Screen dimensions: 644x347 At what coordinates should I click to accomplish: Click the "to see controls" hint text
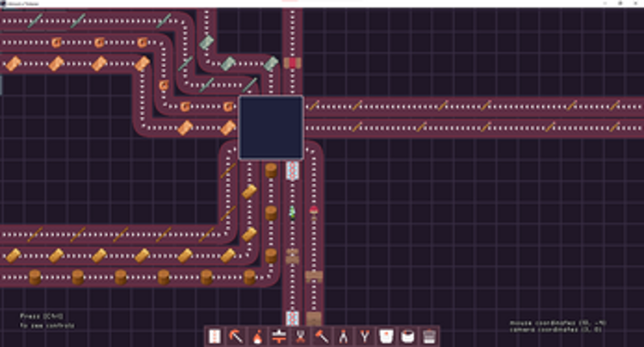[x=48, y=326]
